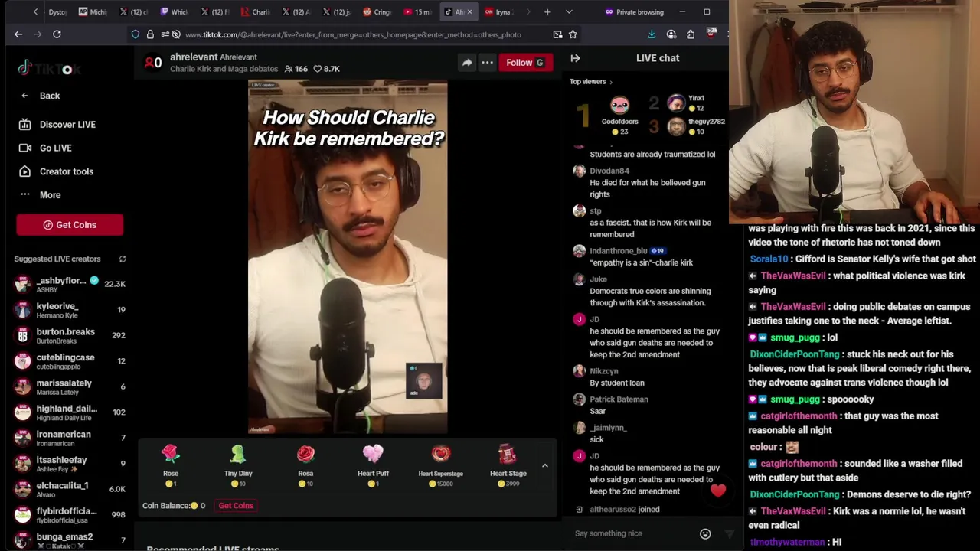Open cuteblingcase suggested LIVE creator
980x551 pixels.
69,361
